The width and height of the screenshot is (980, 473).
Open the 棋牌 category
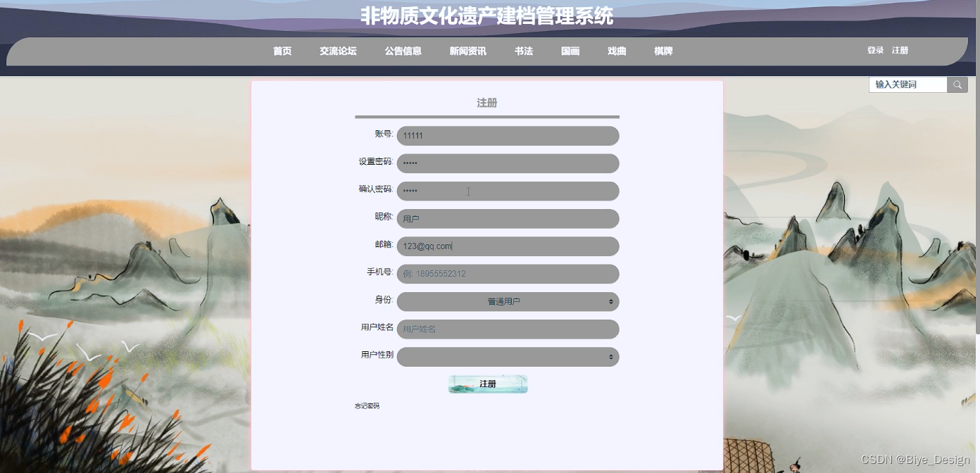click(x=663, y=51)
